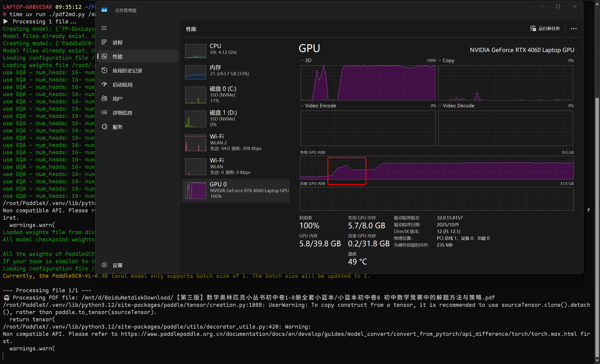
Task: Open the Details (详细信息) list icon
Action: (104, 113)
